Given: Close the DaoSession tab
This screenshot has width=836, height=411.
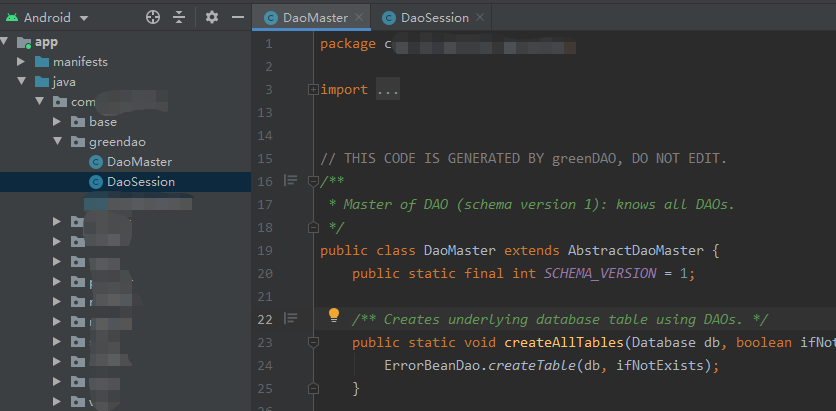Looking at the screenshot, I should click(480, 17).
